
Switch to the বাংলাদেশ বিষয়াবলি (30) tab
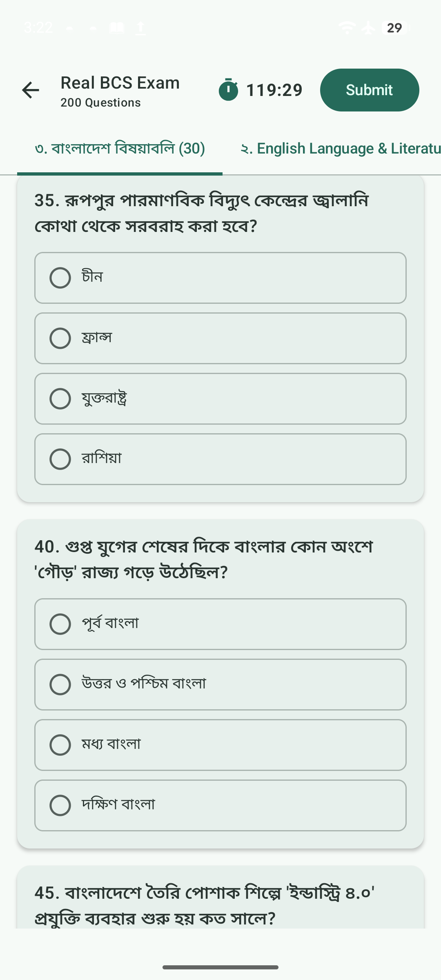[x=120, y=149]
